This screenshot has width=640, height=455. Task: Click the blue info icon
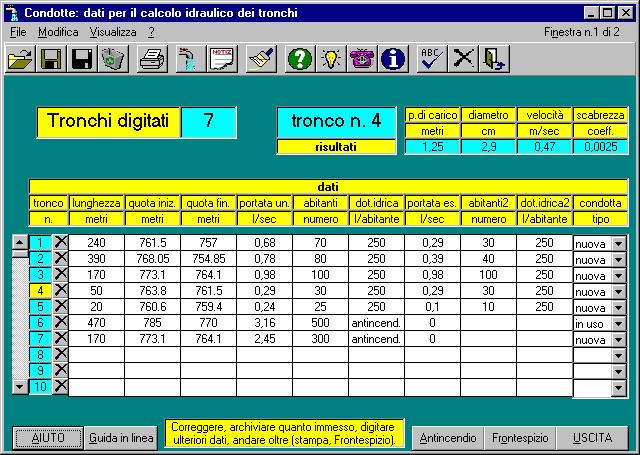(x=394, y=59)
